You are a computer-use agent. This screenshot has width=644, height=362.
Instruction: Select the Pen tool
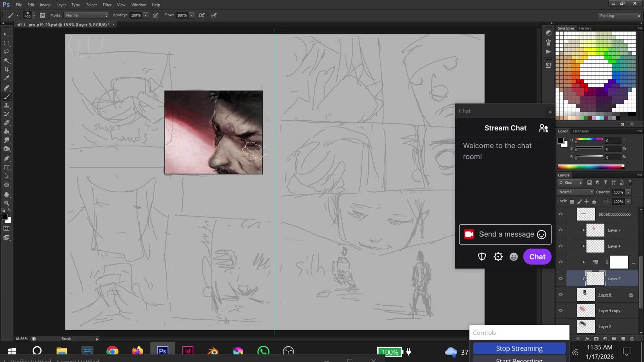[7, 158]
